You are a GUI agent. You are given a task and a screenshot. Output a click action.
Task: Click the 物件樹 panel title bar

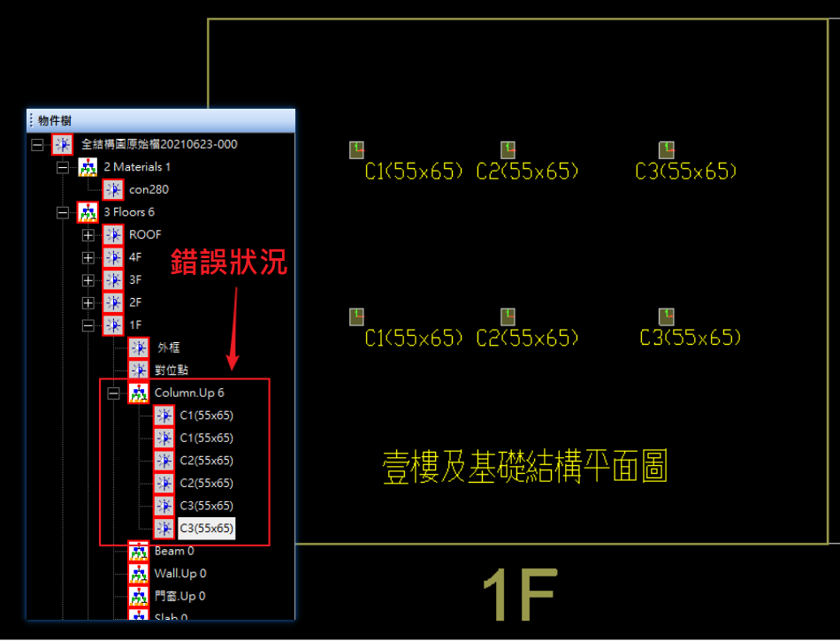(x=161, y=121)
